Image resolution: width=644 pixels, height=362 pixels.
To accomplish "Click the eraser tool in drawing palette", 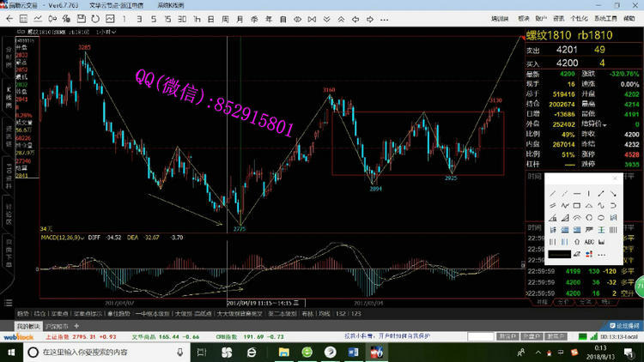I will tap(577, 253).
